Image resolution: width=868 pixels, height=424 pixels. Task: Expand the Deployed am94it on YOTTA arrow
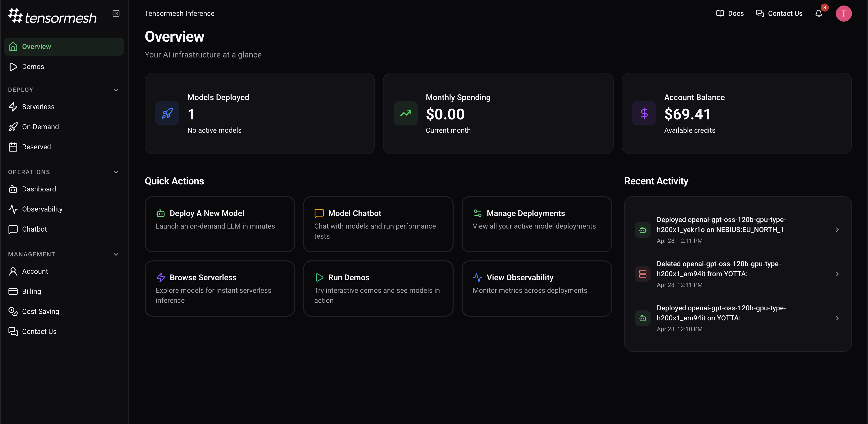(837, 318)
